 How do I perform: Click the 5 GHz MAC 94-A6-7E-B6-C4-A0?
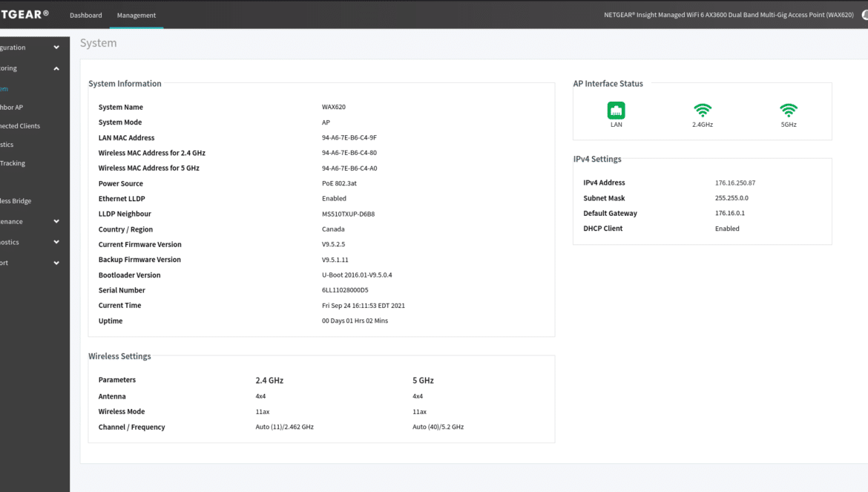[349, 168]
